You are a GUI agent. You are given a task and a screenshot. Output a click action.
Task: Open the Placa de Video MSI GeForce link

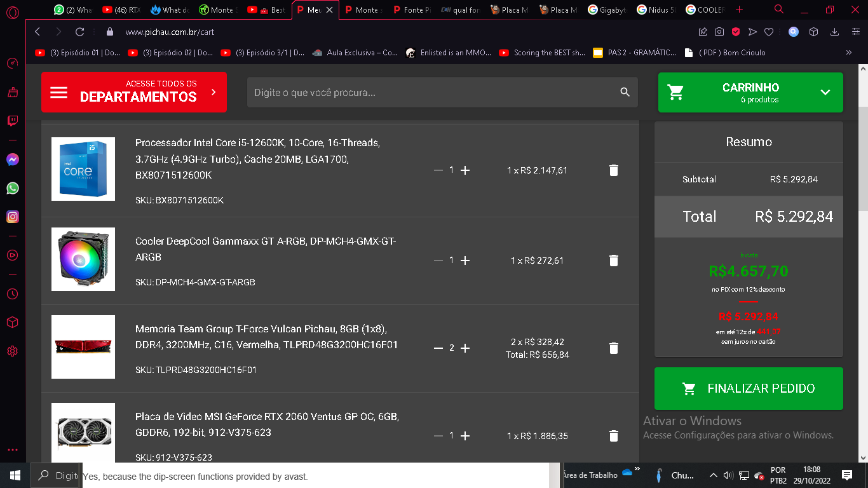click(267, 424)
